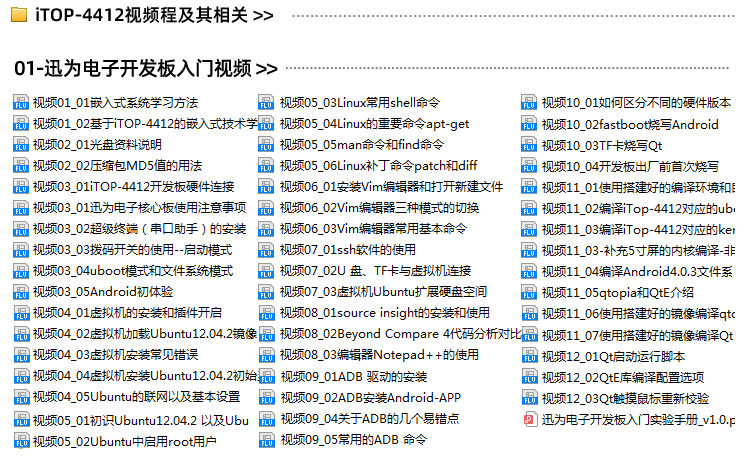Open file 视频08_02Beyond Compare 4代码分析对比
This screenshot has width=750, height=469.
[x=401, y=334]
